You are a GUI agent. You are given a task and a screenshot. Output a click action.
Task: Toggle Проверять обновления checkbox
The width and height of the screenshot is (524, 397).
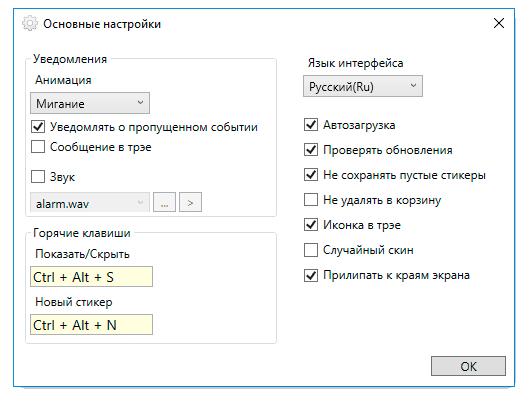tap(311, 150)
